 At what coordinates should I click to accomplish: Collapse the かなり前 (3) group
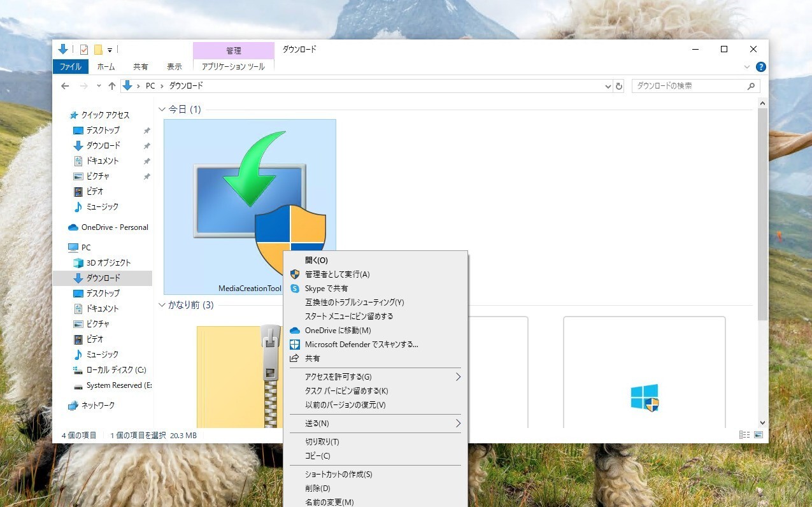coord(162,305)
